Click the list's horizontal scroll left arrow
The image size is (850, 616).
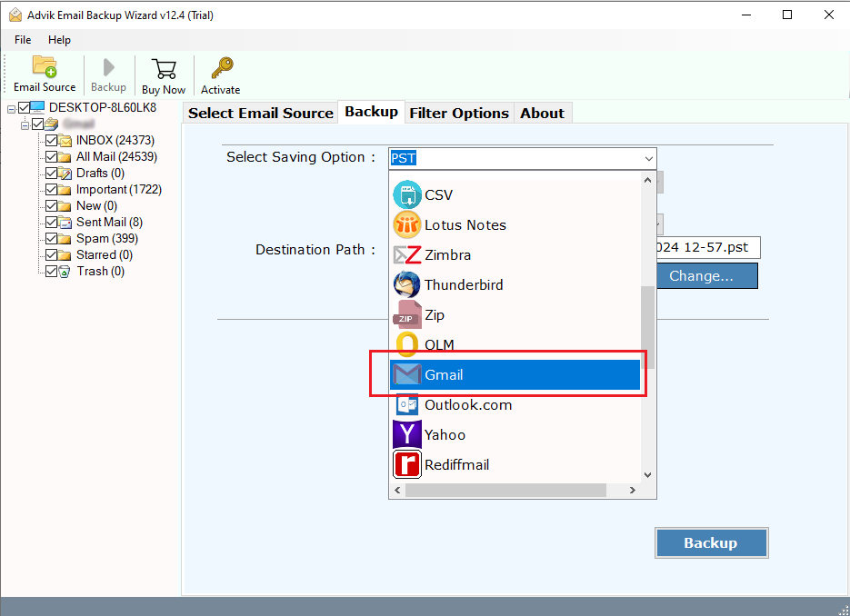pyautogui.click(x=397, y=491)
